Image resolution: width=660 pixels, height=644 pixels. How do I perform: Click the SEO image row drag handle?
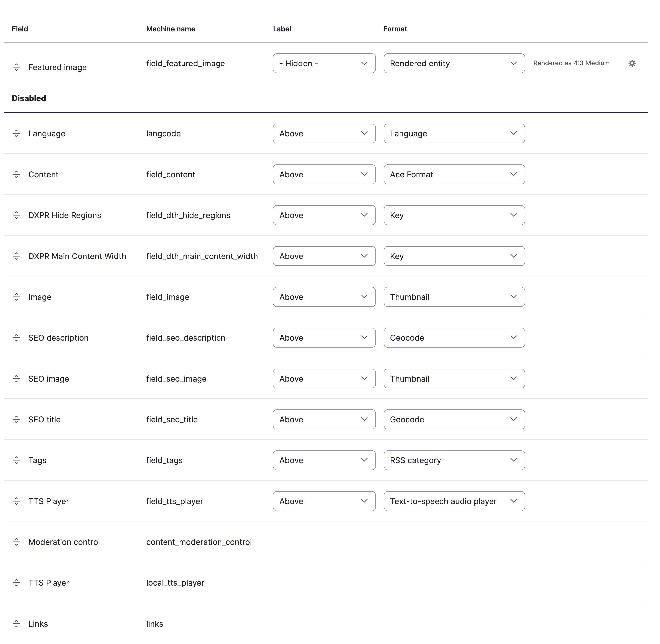[16, 379]
